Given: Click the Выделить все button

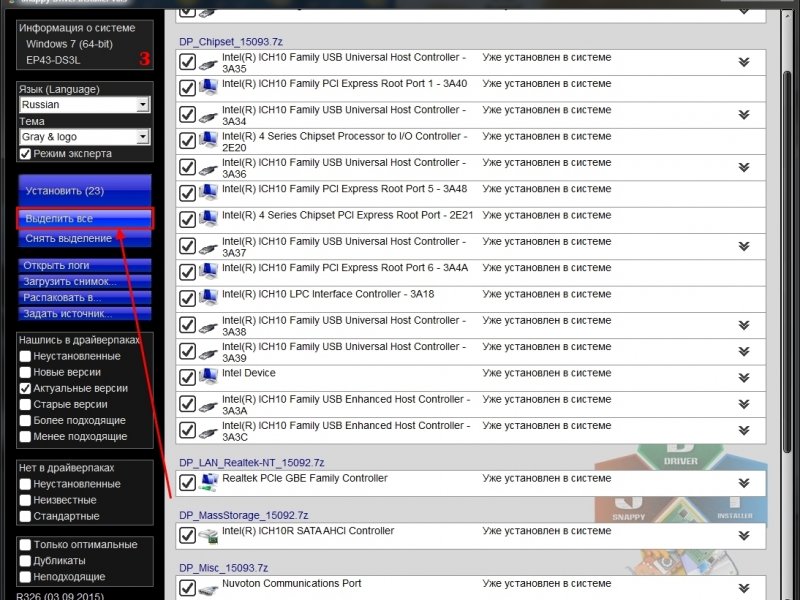Looking at the screenshot, I should (85, 218).
